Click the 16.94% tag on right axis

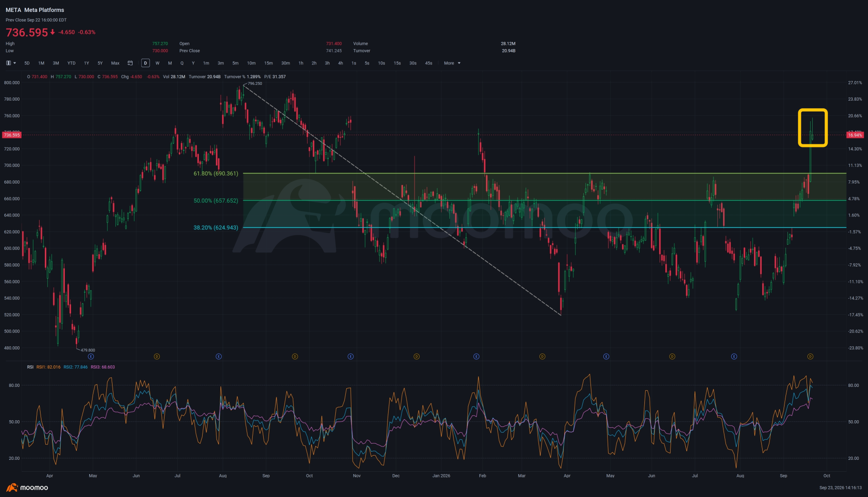[x=855, y=135]
